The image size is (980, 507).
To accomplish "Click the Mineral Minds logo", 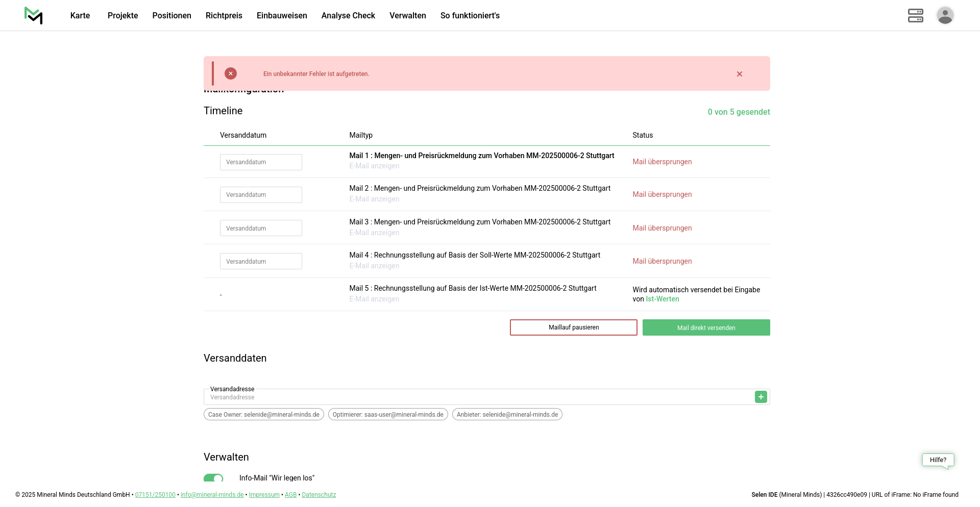I will pyautogui.click(x=33, y=15).
